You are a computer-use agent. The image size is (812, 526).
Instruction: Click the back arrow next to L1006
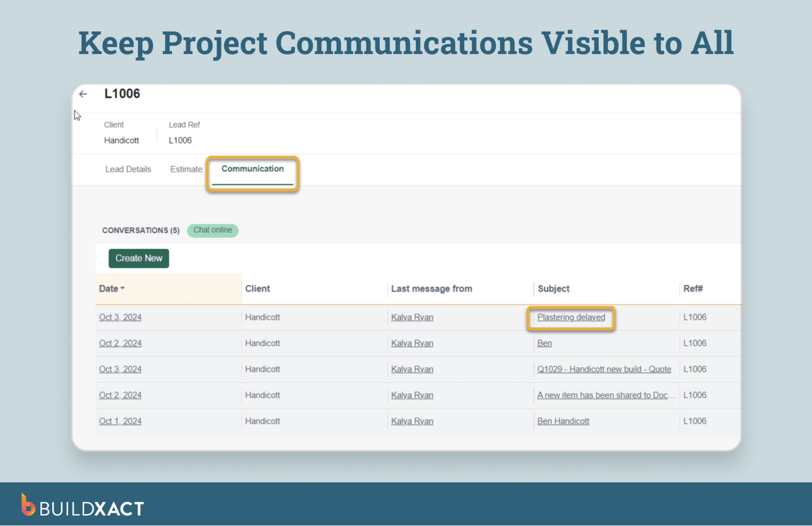(x=83, y=94)
